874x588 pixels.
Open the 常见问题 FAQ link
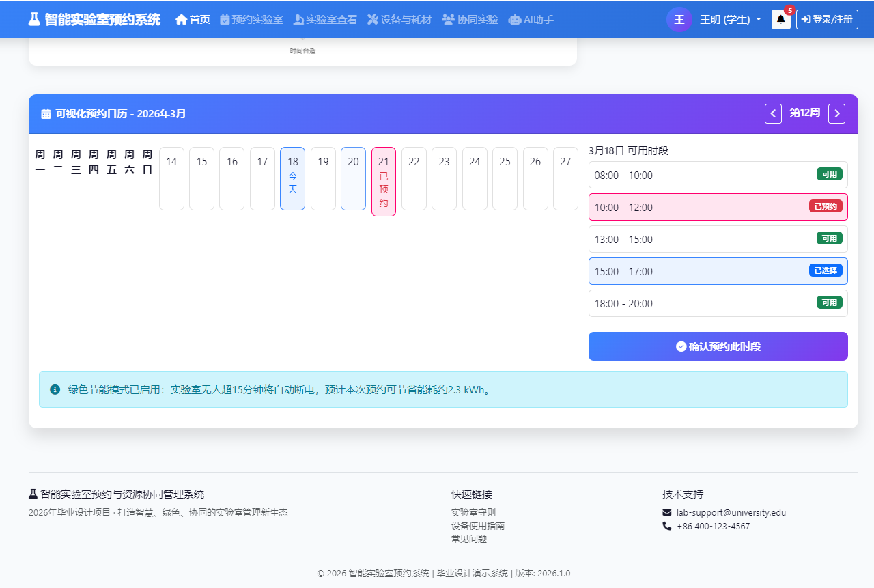[x=468, y=539]
